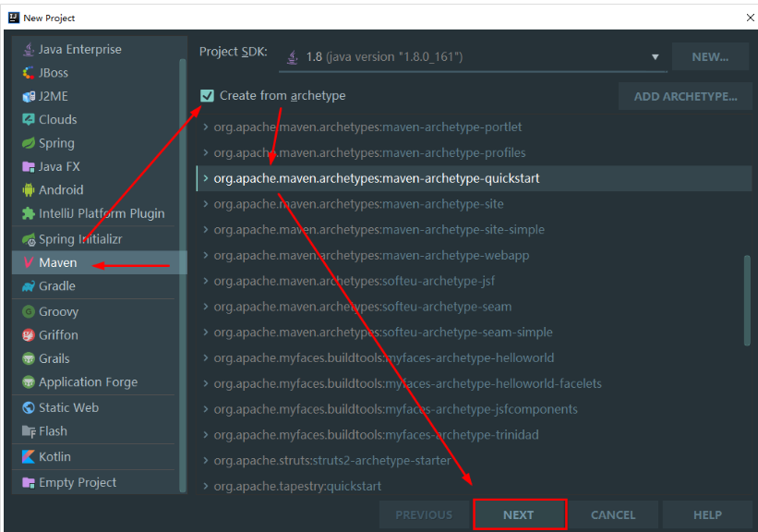Click the Application Forge icon
Viewport: 758px width, 532px height.
point(29,382)
